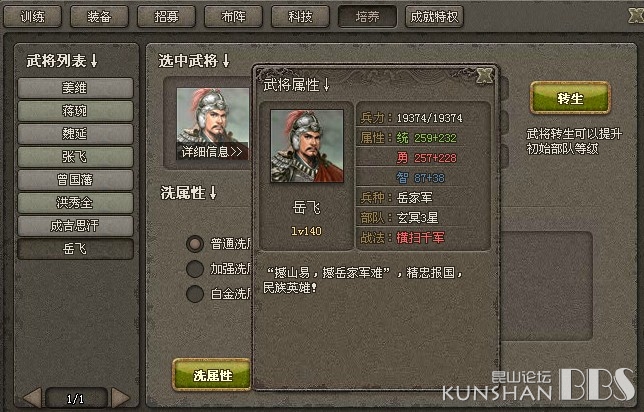This screenshot has width=644, height=412.
Task: Select 加强洗属性 radio option
Action: click(195, 269)
